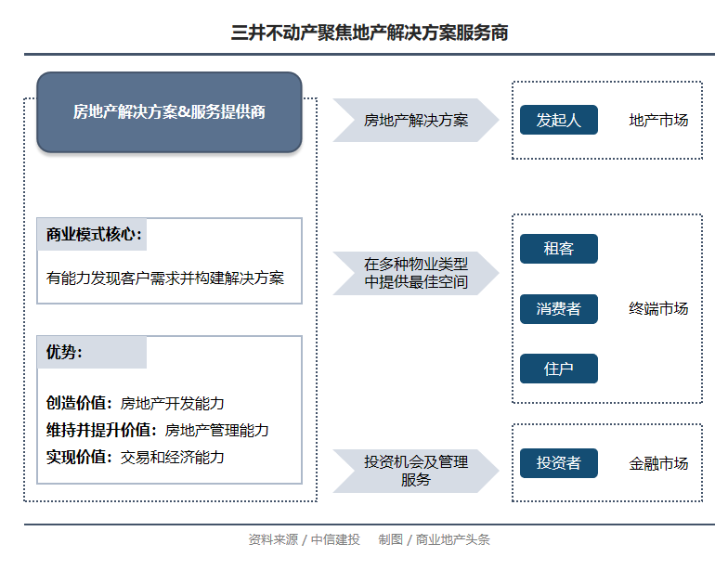
Task: Click the 商业模式核心 heading
Action: (x=94, y=234)
